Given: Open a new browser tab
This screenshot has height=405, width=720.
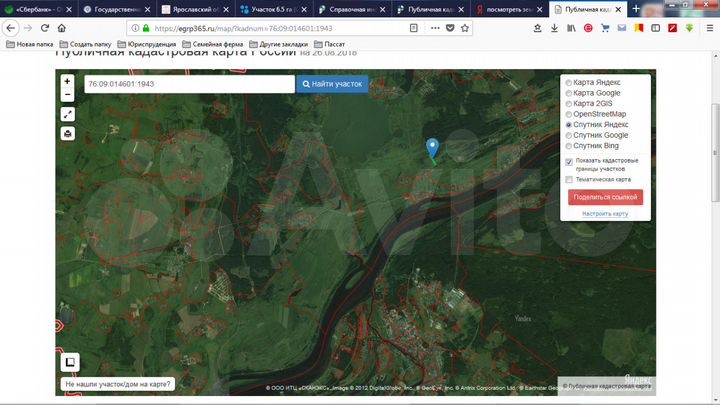Looking at the screenshot, I should click(x=636, y=8).
